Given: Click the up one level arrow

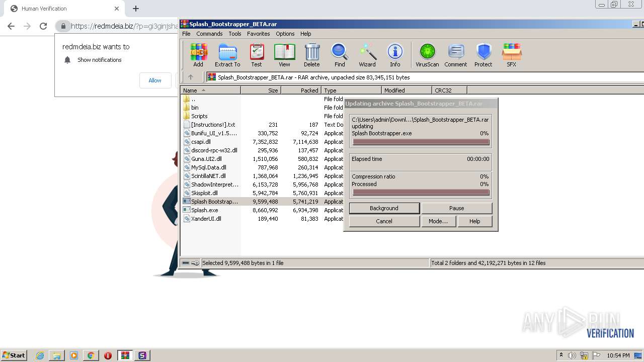Looking at the screenshot, I should pos(191,77).
